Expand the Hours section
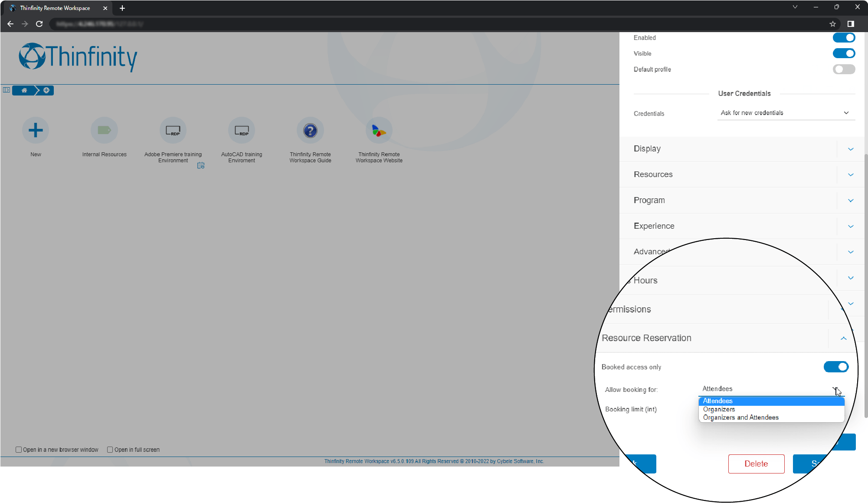Viewport: 868px width, 503px height. coord(851,278)
